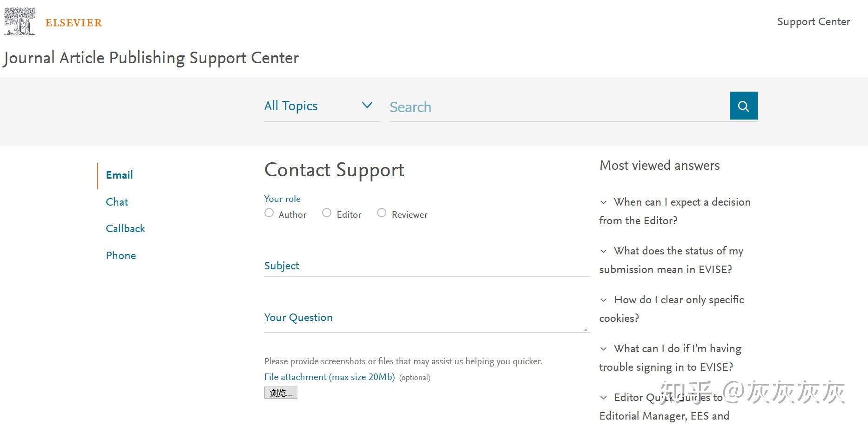This screenshot has height=427, width=868.
Task: Expand the Editor Quick Guides answer
Action: (604, 398)
